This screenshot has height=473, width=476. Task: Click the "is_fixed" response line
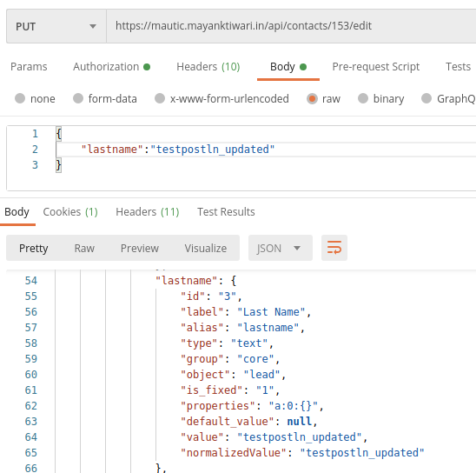(x=230, y=390)
